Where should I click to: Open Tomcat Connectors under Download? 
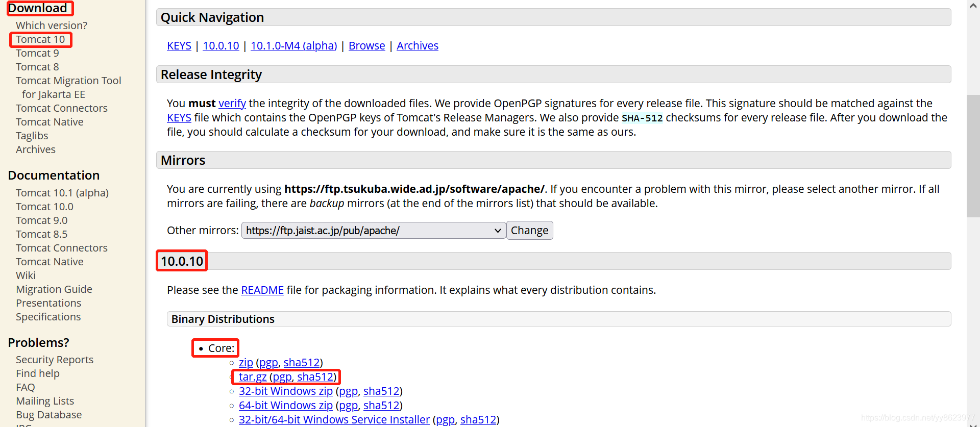(62, 108)
